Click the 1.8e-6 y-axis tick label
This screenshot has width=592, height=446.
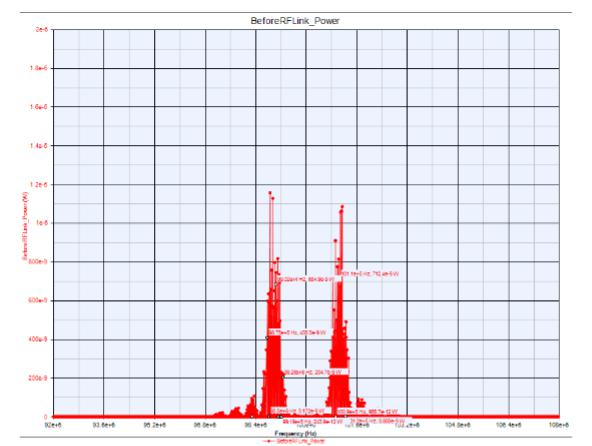click(x=39, y=68)
